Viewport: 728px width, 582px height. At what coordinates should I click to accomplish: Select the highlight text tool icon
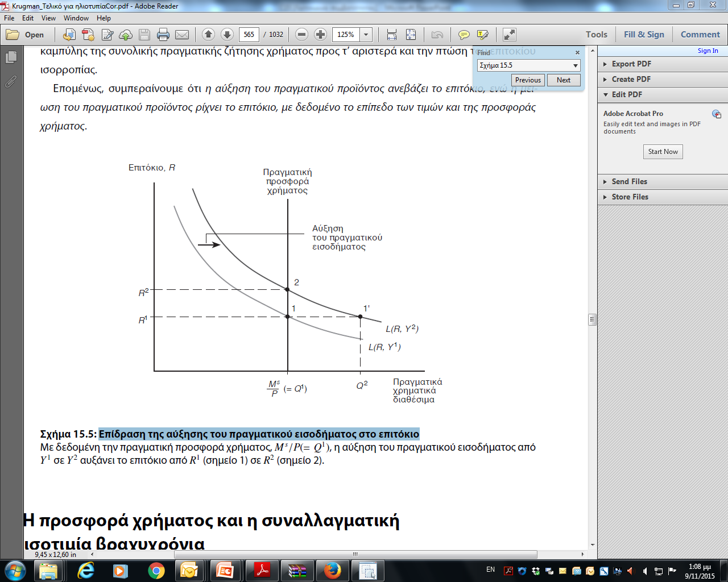coord(483,35)
